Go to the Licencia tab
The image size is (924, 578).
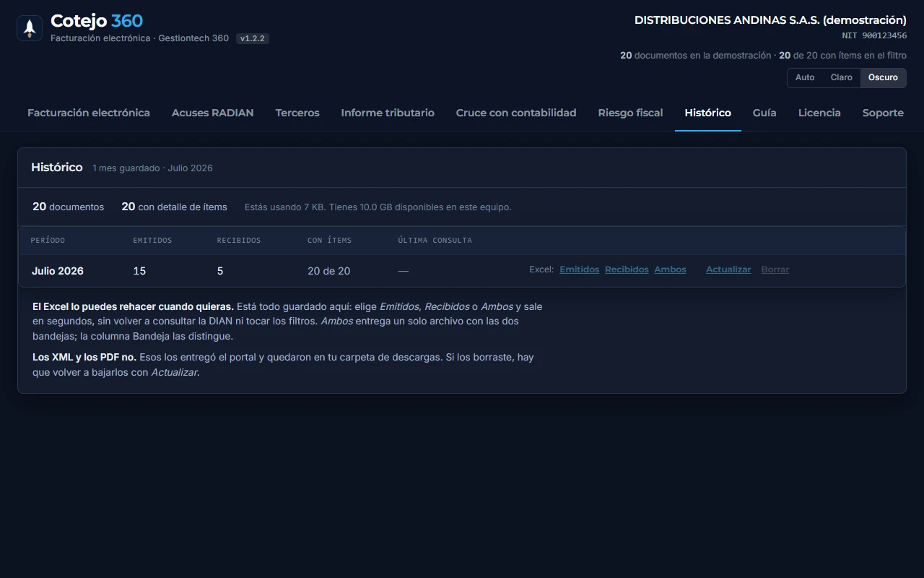coord(819,113)
